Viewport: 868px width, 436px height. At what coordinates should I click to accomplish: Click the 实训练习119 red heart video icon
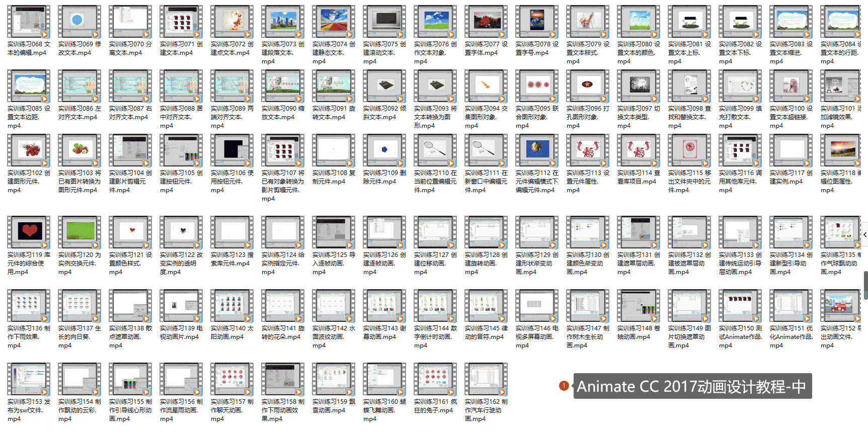[x=29, y=233]
